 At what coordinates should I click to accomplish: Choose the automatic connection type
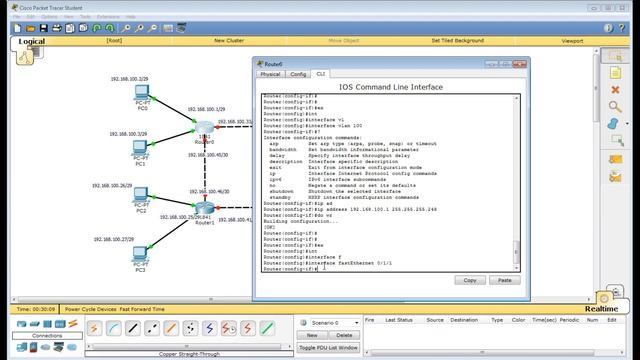pos(94,328)
